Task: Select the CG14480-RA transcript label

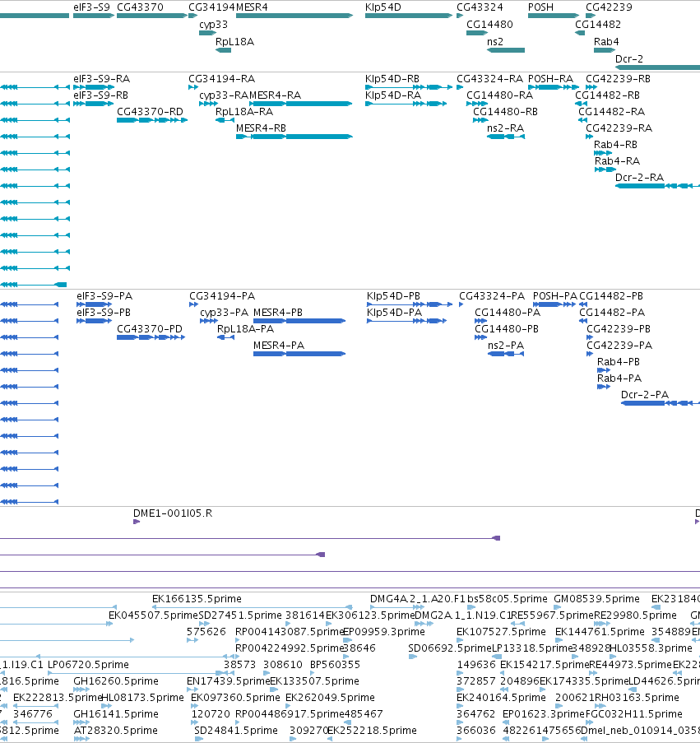Action: pos(499,95)
